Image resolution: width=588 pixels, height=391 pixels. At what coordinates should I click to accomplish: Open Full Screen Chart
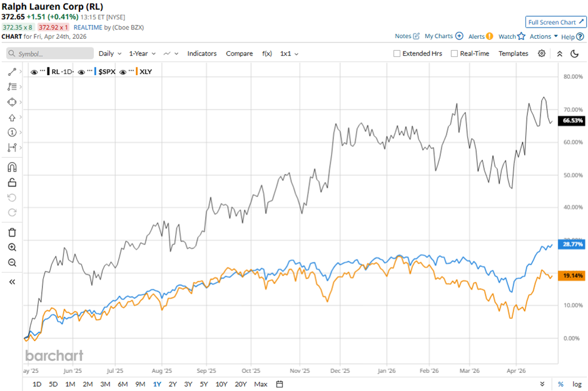[555, 22]
